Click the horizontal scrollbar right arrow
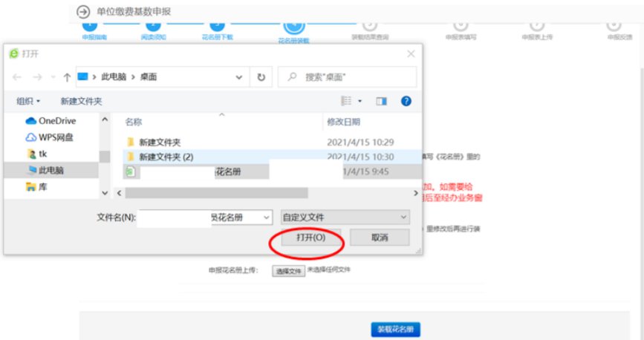Screen dimensions: 644x340 click(x=416, y=192)
